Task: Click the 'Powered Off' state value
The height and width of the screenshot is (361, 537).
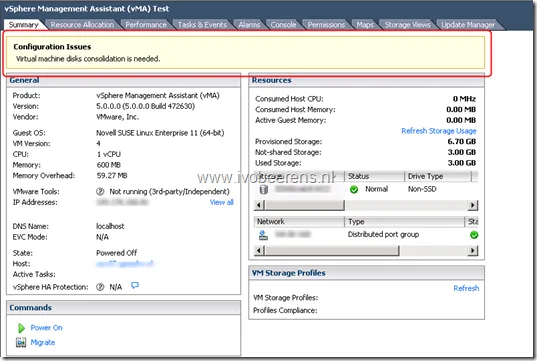Action: coord(116,253)
